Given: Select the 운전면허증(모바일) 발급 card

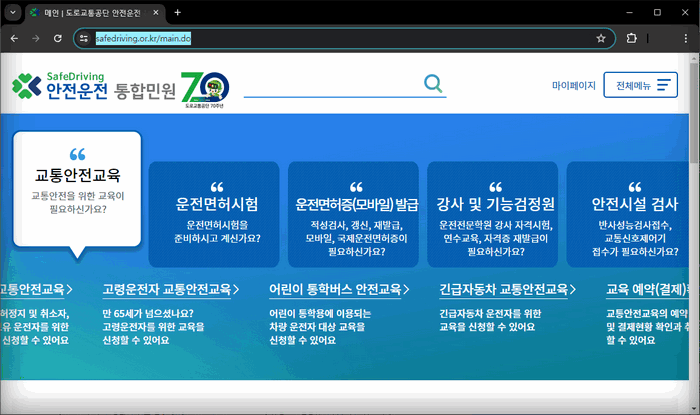Looking at the screenshot, I should tap(356, 214).
